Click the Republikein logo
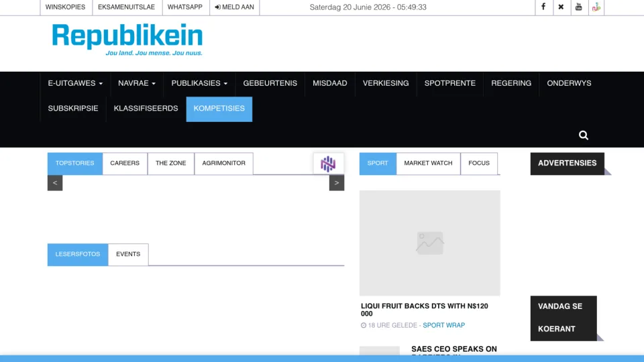 [x=127, y=40]
